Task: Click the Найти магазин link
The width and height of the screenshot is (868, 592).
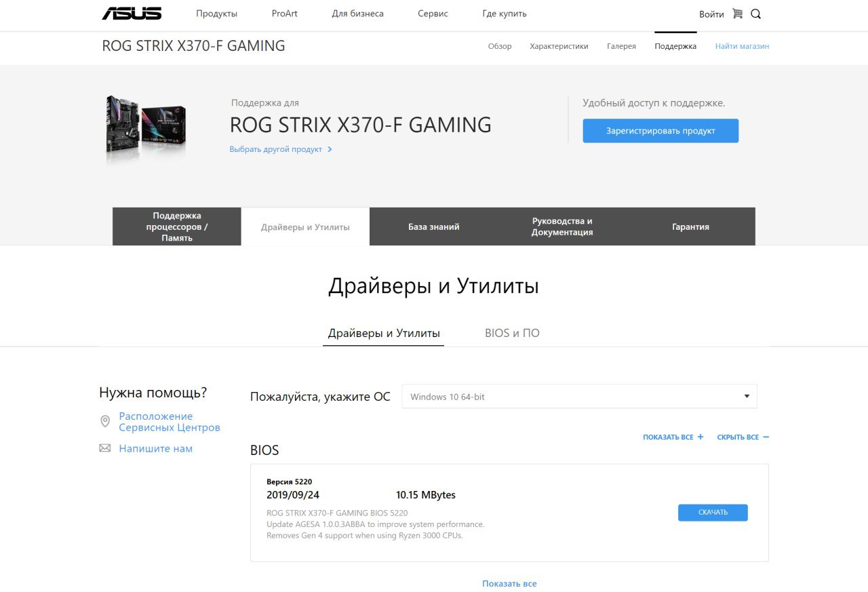Action: (x=742, y=46)
